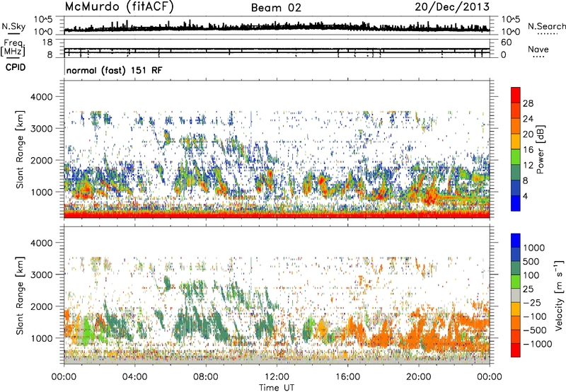Pick the gray segment of velocity colorbar
The height and width of the screenshot is (392, 566).
516,295
